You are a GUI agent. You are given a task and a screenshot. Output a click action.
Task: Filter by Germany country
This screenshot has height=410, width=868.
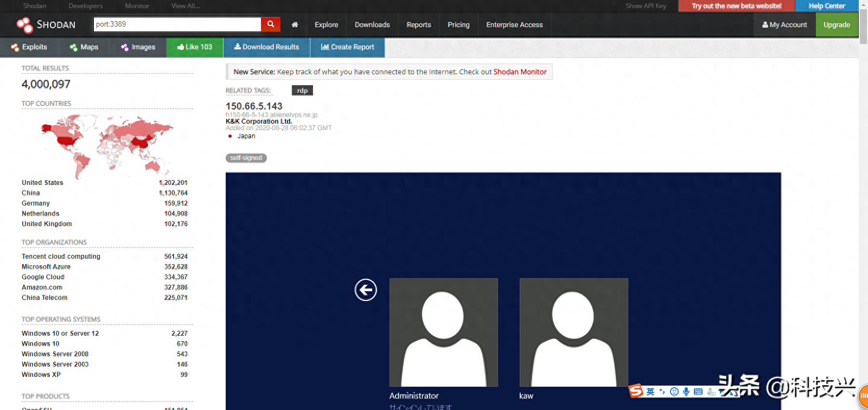pos(36,203)
